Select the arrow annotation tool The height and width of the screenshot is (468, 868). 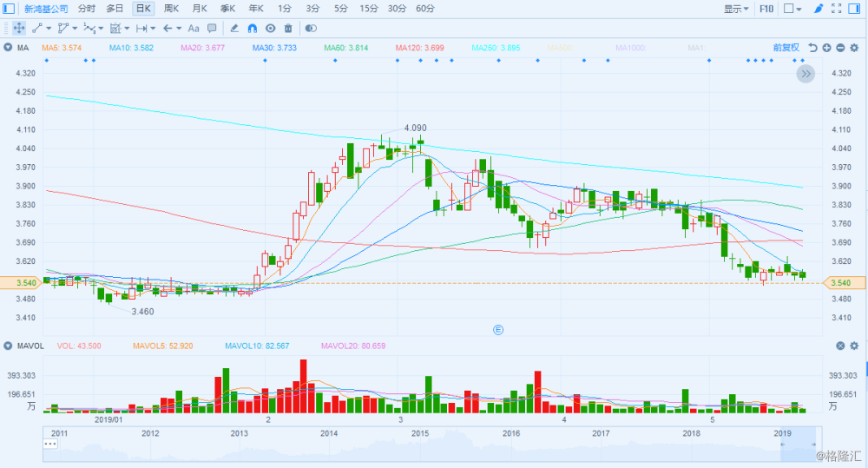[168, 29]
